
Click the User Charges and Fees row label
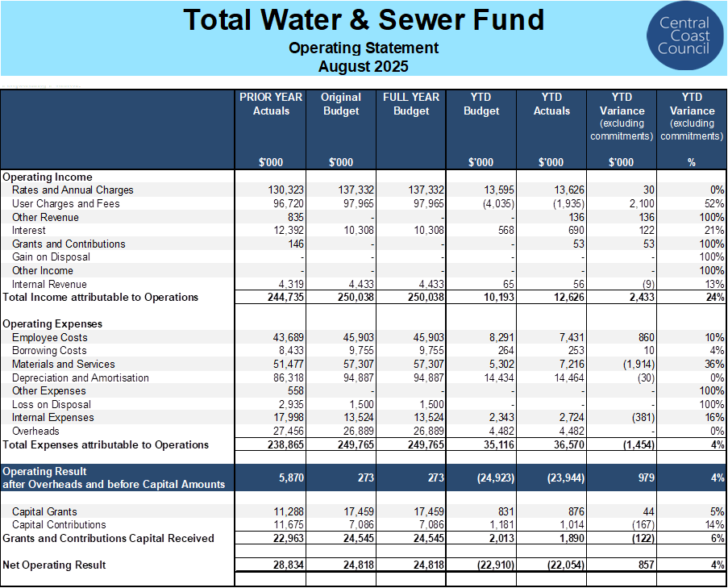[65, 204]
